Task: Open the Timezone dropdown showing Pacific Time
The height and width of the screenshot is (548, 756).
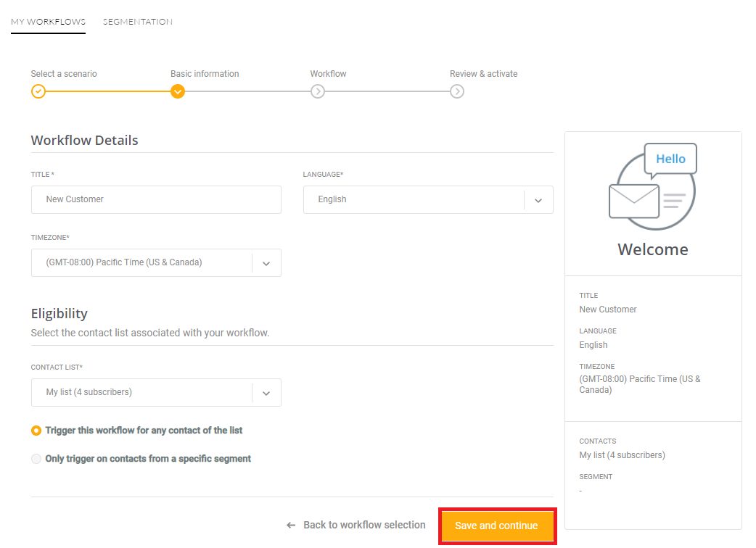Action: [x=156, y=262]
